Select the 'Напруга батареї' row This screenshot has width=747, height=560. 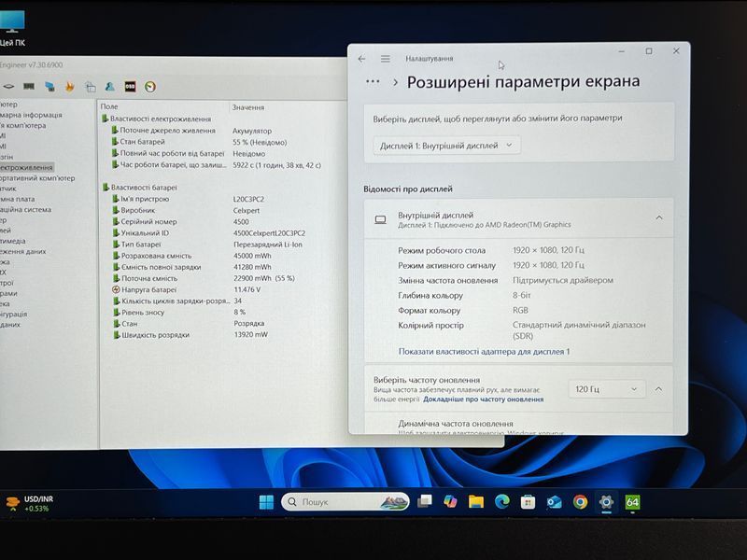click(x=145, y=289)
